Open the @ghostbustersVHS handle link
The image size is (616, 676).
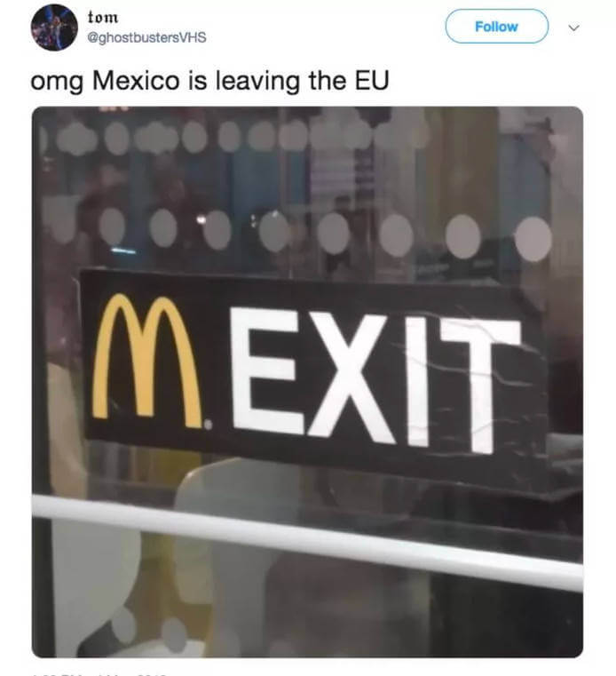tap(146, 37)
